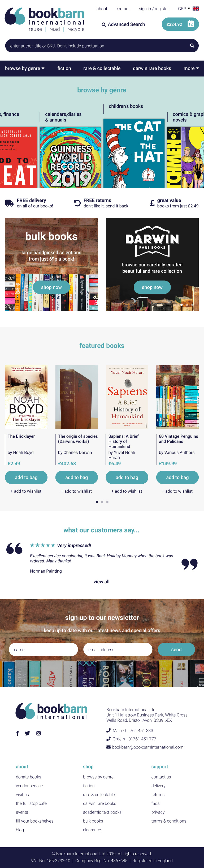Select the first featured books carousel dot
This screenshot has height=868, width=204.
pos(97,502)
